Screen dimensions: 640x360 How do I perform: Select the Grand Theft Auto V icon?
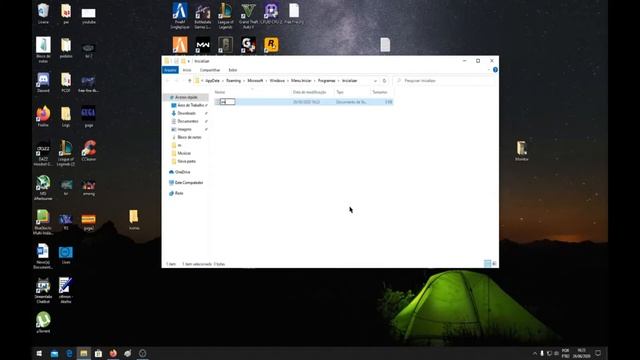(248, 16)
